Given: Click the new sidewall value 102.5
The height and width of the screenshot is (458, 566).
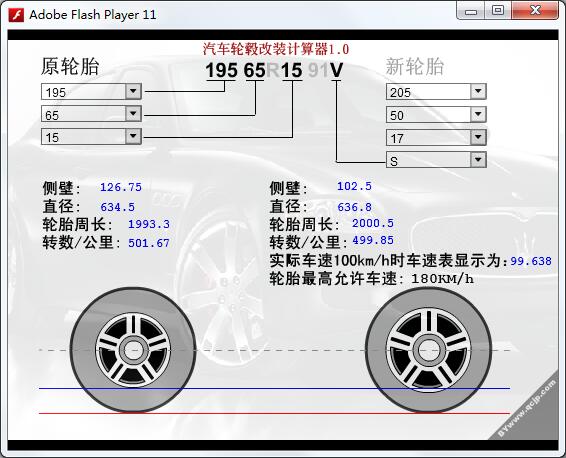Looking at the screenshot, I should (354, 186).
